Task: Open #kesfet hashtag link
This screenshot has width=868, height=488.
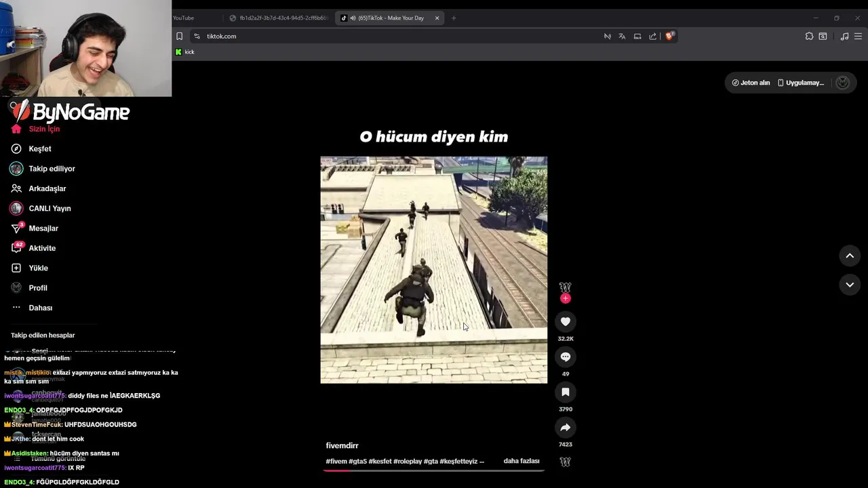Action: point(380,461)
